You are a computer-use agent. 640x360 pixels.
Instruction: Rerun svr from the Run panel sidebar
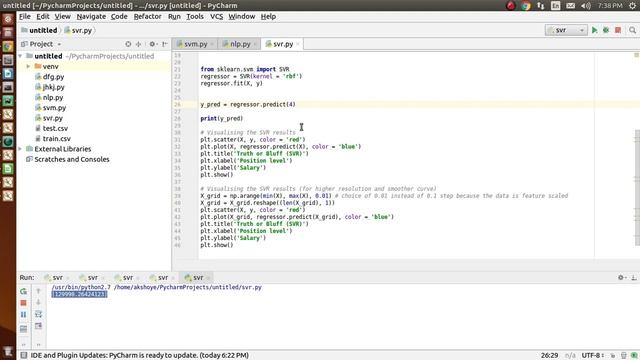tap(24, 291)
